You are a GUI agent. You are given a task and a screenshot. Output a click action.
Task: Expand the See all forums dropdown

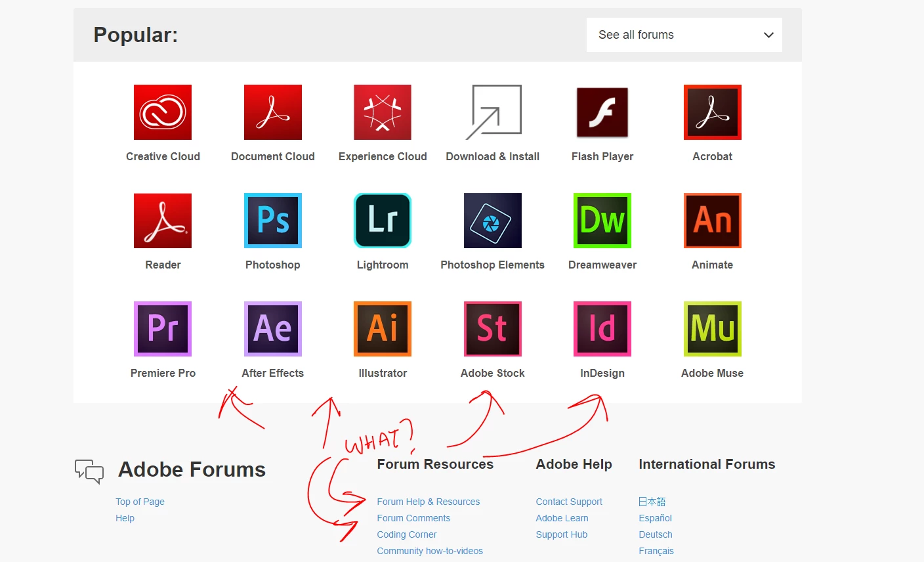coord(684,35)
